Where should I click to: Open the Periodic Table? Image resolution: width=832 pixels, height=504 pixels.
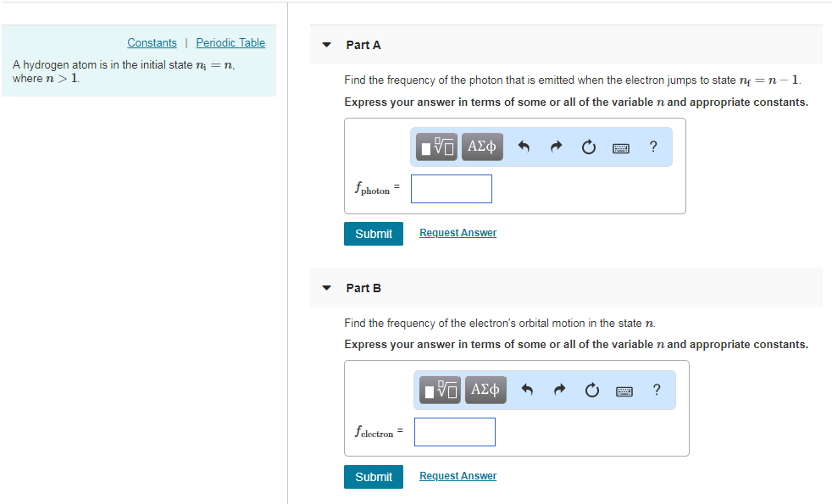(x=230, y=42)
